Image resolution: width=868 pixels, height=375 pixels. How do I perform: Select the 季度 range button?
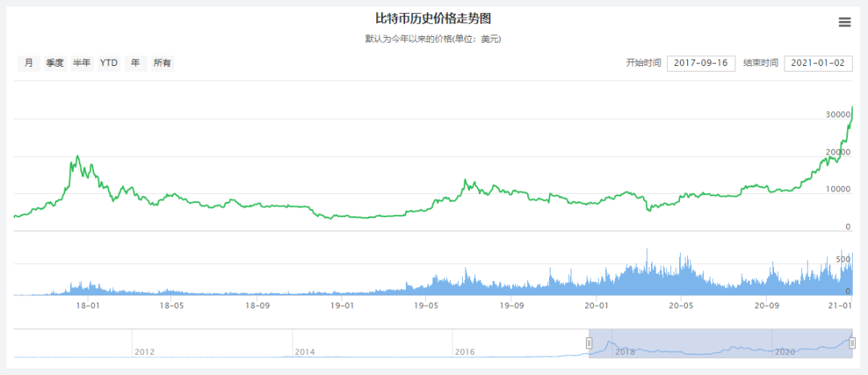tap(55, 63)
